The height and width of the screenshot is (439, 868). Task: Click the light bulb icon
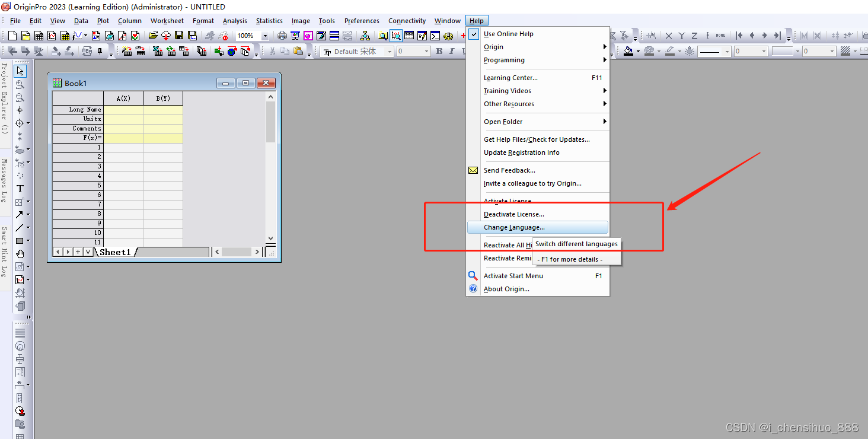tap(690, 52)
